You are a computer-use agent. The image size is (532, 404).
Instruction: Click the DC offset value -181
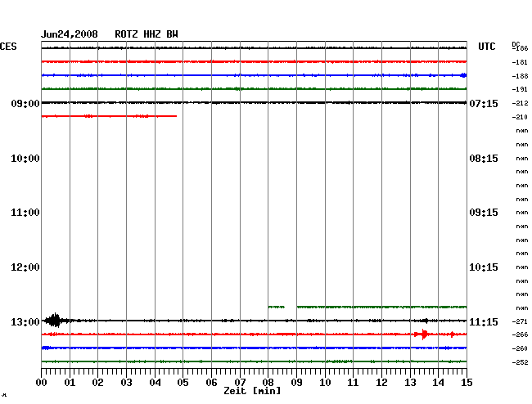point(520,62)
